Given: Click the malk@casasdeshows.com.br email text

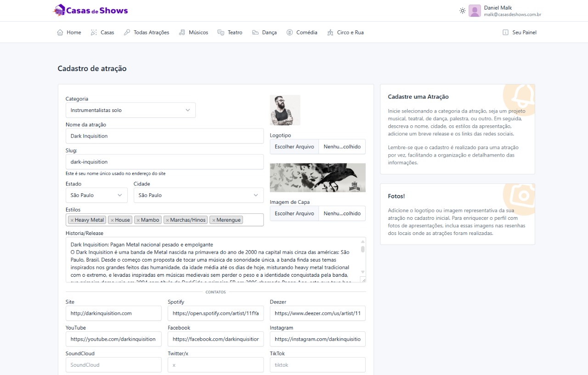Looking at the screenshot, I should coord(512,15).
